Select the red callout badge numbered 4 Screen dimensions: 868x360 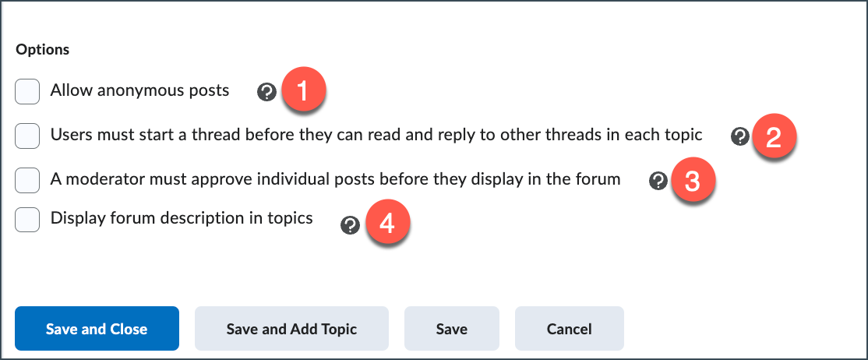[385, 224]
